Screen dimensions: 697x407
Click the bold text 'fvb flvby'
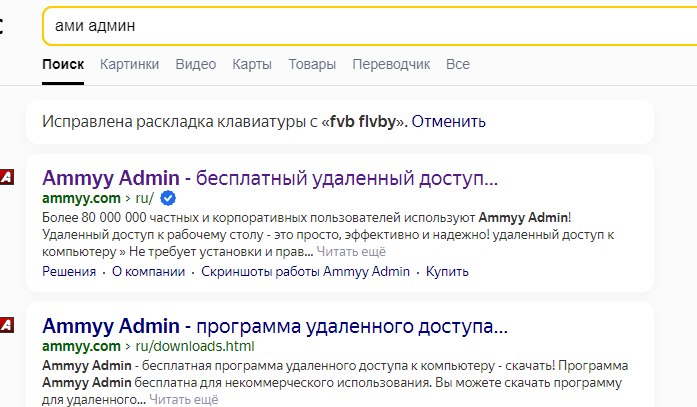pyautogui.click(x=363, y=121)
